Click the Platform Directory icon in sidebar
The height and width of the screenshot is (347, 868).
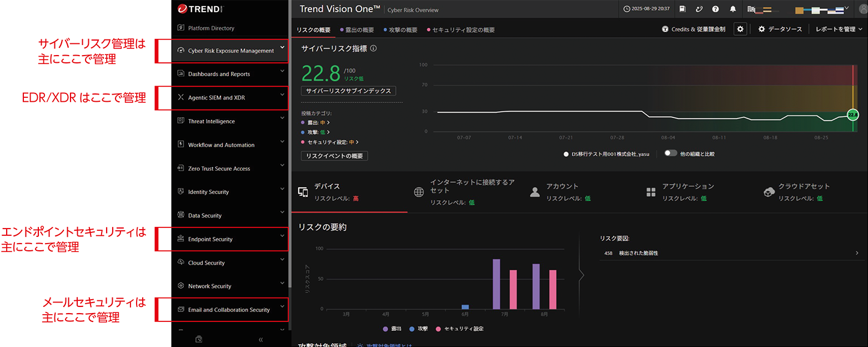[180, 28]
